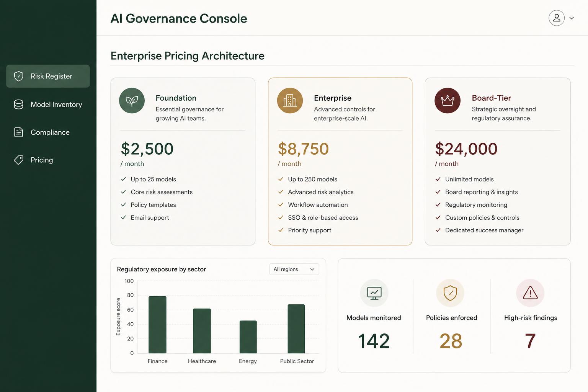Click checkmark beside Email support
The width and height of the screenshot is (588, 392).
tap(124, 217)
